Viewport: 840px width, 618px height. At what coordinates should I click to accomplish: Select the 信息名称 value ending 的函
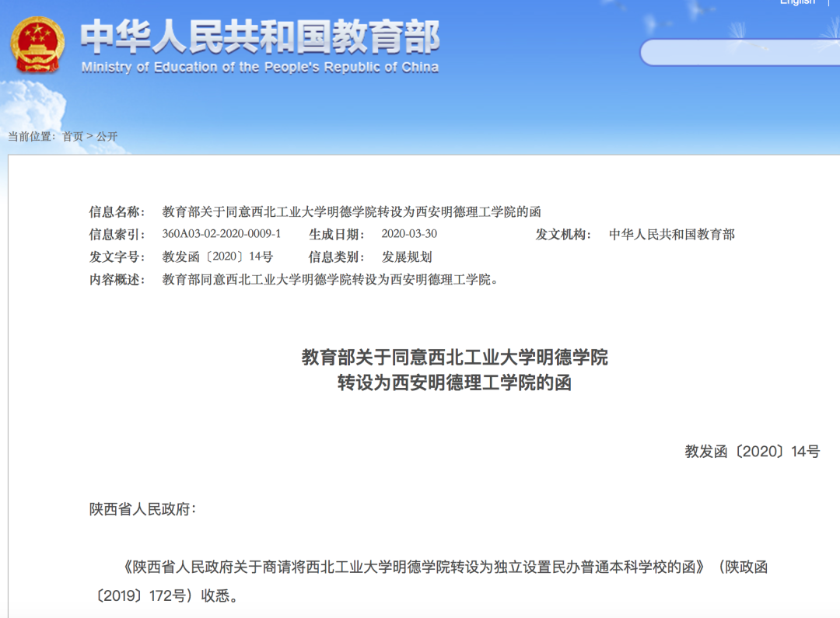pyautogui.click(x=352, y=212)
